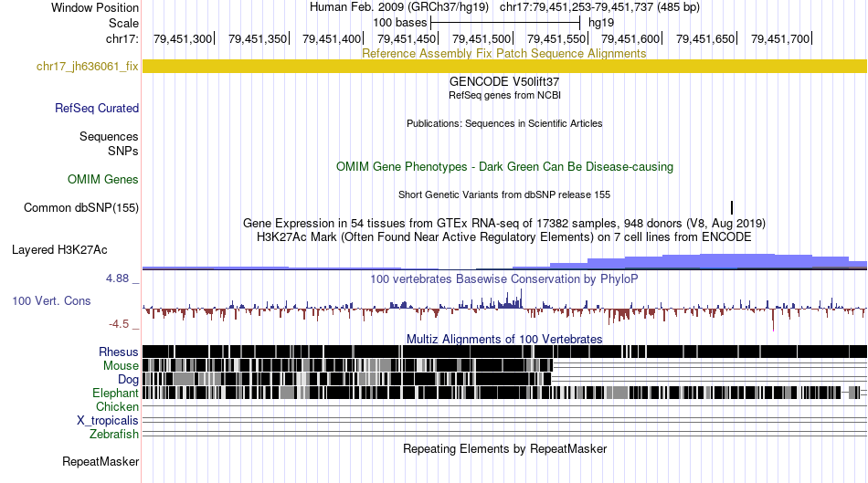Click the Rhesus alignment block row
This screenshot has height=483, width=868.
tap(504, 352)
